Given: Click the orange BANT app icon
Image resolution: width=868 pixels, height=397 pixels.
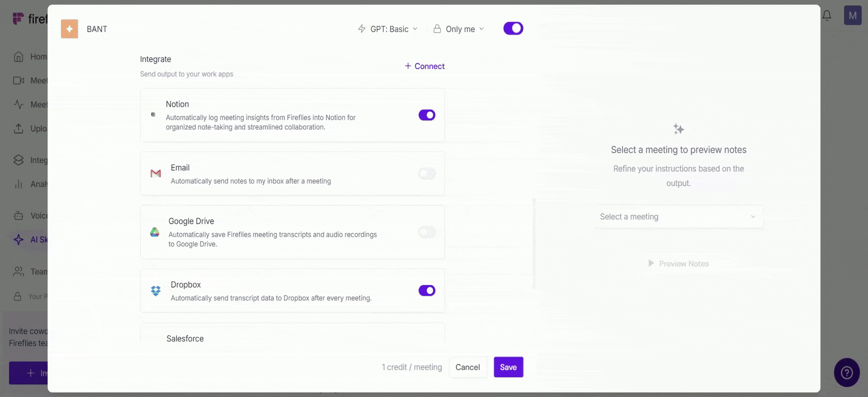Looking at the screenshot, I should (70, 29).
